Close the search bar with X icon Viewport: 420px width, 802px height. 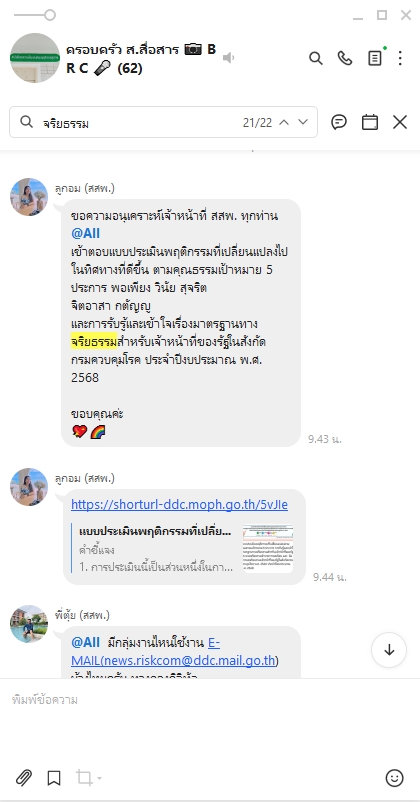point(400,122)
